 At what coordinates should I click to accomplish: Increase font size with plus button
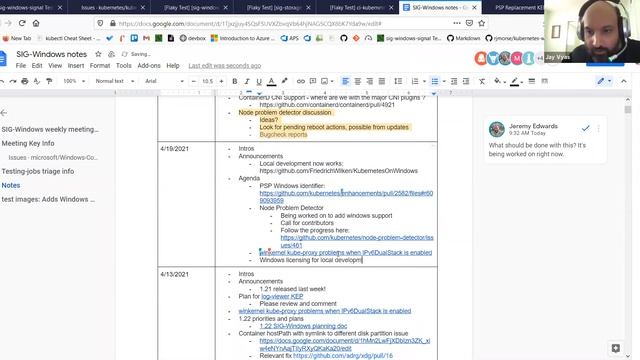(x=221, y=81)
